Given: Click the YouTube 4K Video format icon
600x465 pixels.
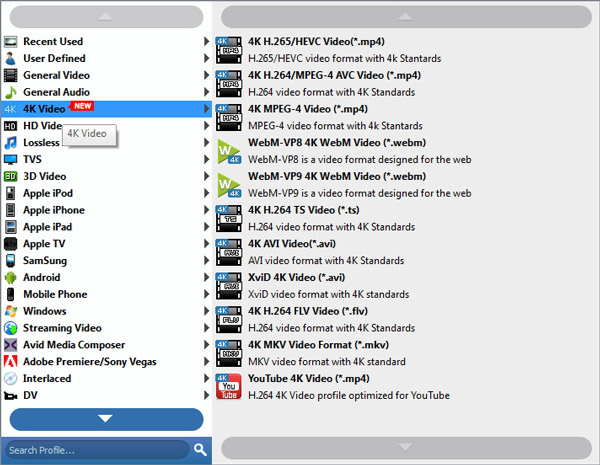Looking at the screenshot, I should pos(228,386).
